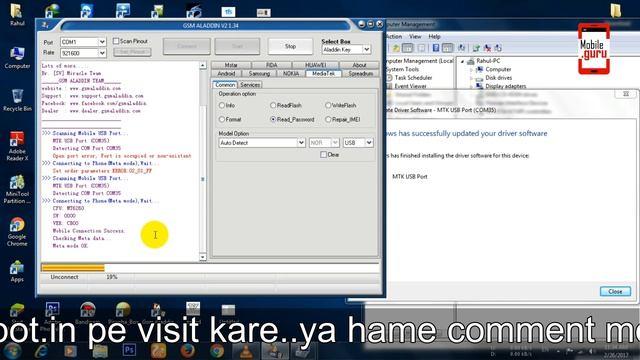Switch to the Samsung tab

tap(259, 73)
